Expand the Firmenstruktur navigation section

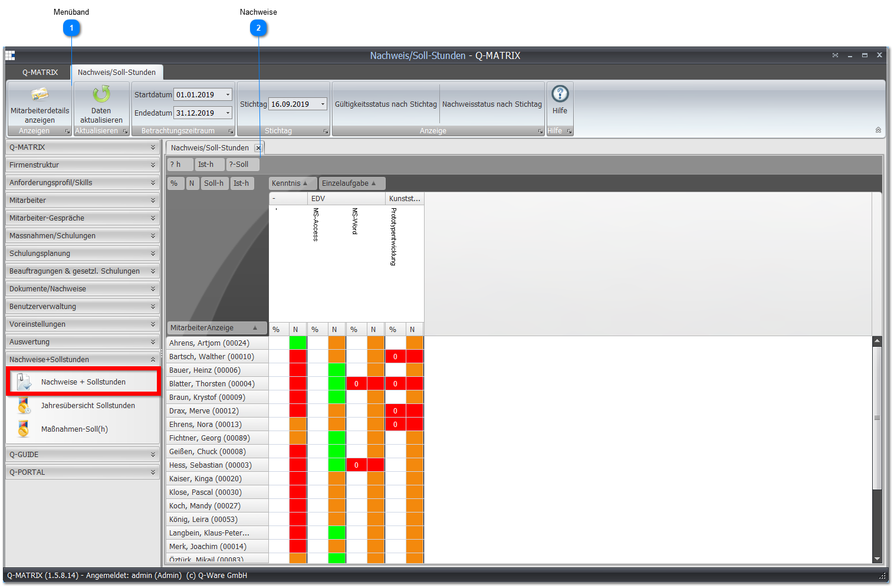pyautogui.click(x=83, y=165)
